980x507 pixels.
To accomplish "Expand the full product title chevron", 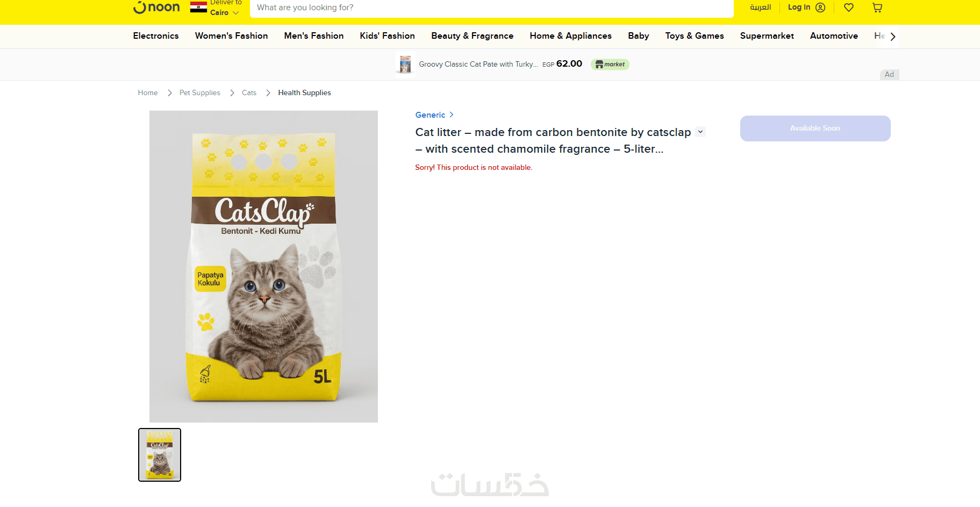I will click(700, 132).
